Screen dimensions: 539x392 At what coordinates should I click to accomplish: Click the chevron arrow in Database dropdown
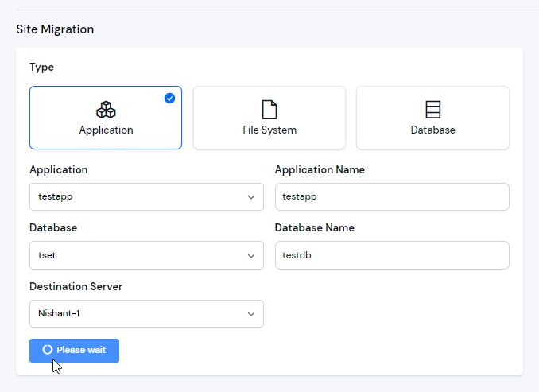[251, 256]
